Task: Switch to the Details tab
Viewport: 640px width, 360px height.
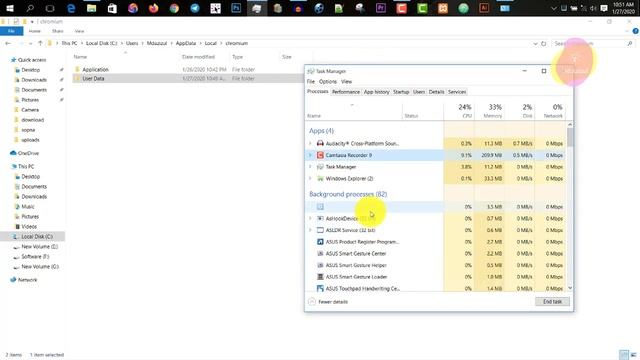Action: (x=436, y=92)
